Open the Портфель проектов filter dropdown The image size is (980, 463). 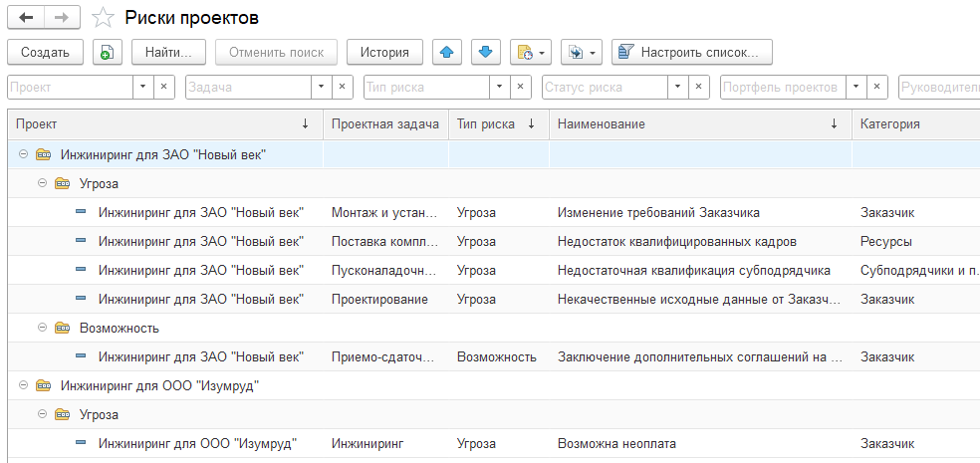point(855,88)
